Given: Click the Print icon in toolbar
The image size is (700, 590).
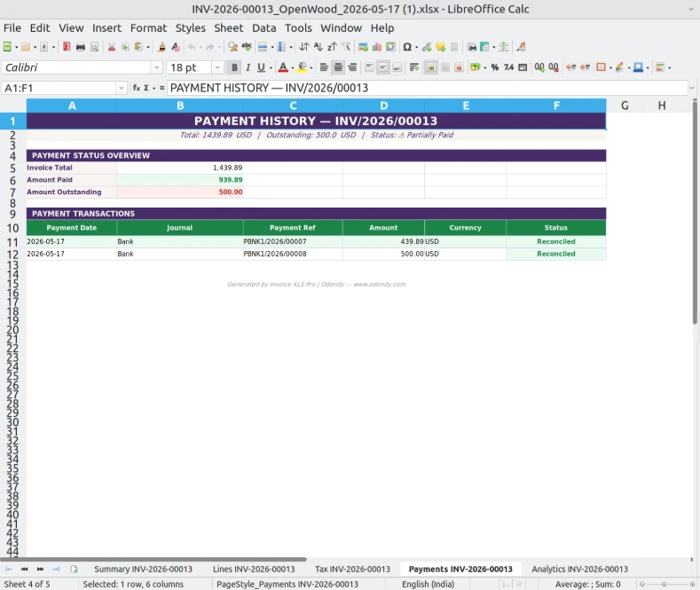Looking at the screenshot, I should tap(81, 47).
